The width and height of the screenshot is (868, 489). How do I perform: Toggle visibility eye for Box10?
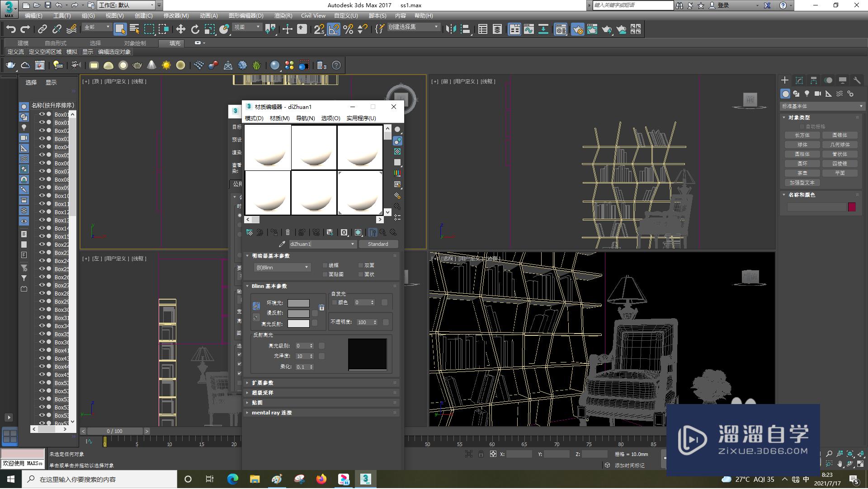(x=42, y=196)
